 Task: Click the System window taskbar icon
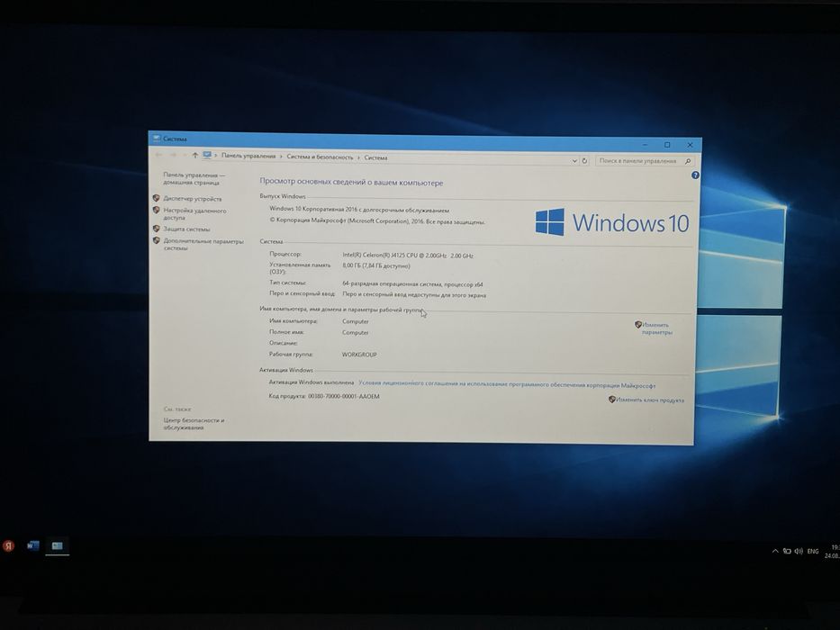point(58,546)
